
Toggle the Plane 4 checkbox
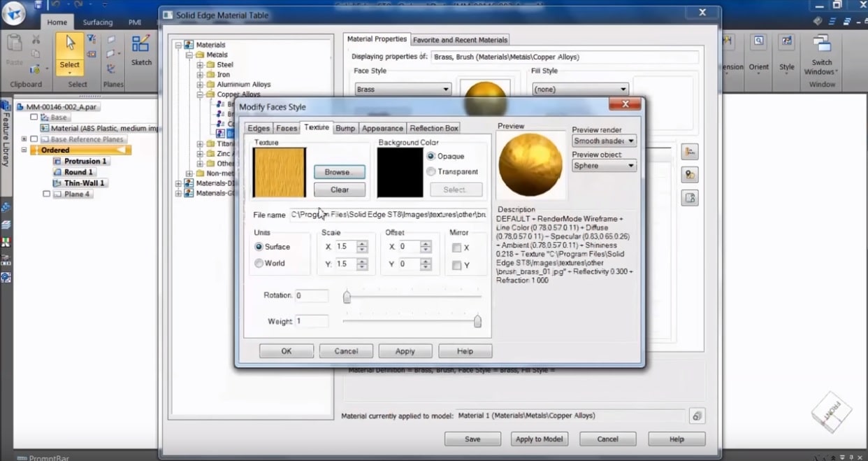(46, 194)
